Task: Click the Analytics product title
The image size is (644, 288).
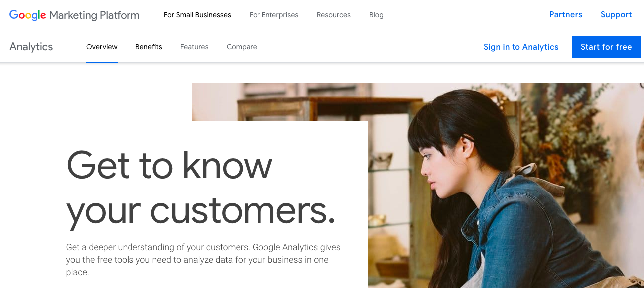Action: tap(31, 47)
